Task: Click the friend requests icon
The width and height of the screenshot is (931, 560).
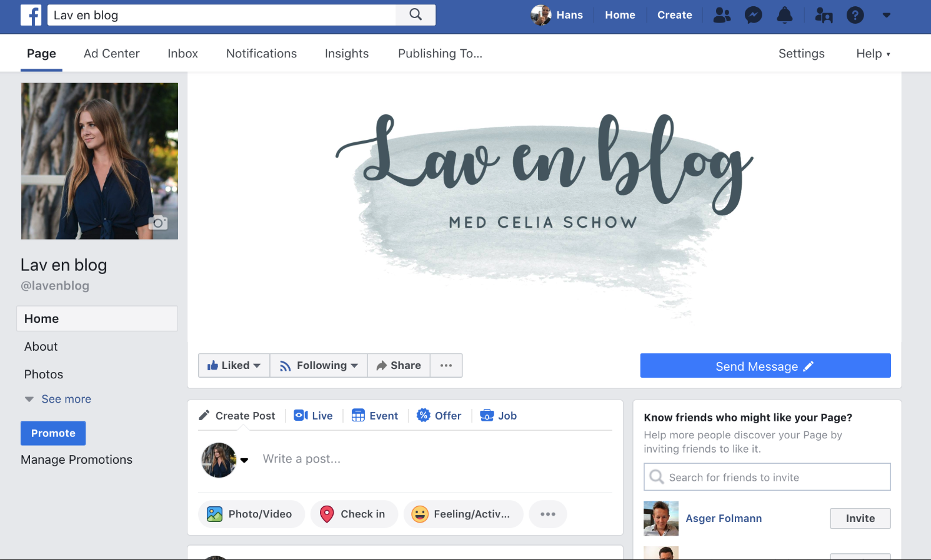Action: coord(722,15)
